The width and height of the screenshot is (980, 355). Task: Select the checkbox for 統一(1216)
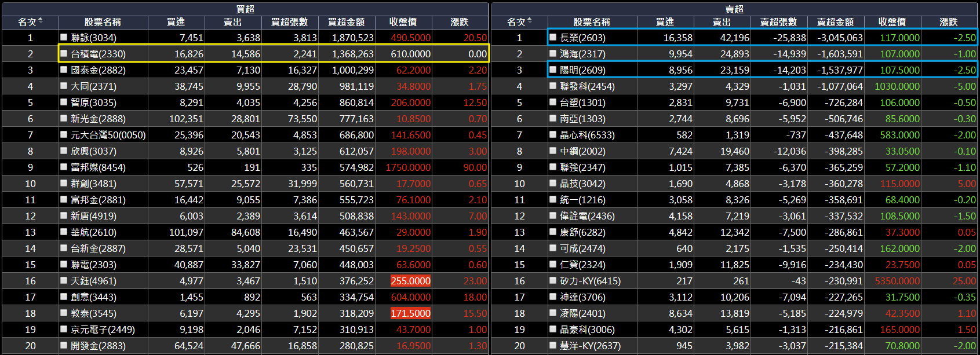coord(553,199)
